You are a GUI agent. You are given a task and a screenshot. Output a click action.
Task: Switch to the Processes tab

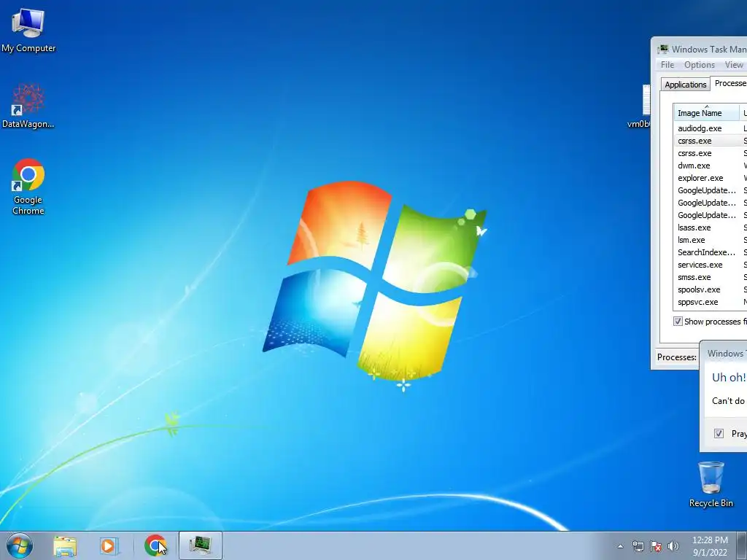click(729, 83)
